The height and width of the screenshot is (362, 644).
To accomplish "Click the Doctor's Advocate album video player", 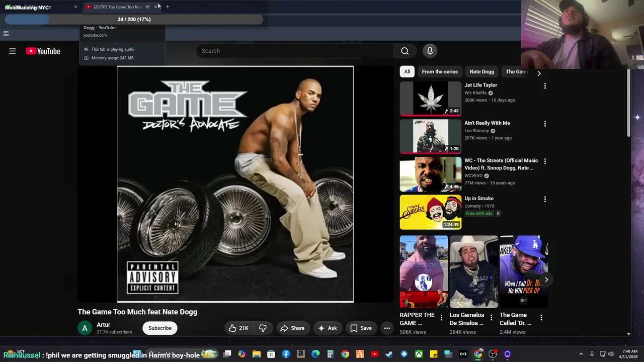I will (235, 184).
